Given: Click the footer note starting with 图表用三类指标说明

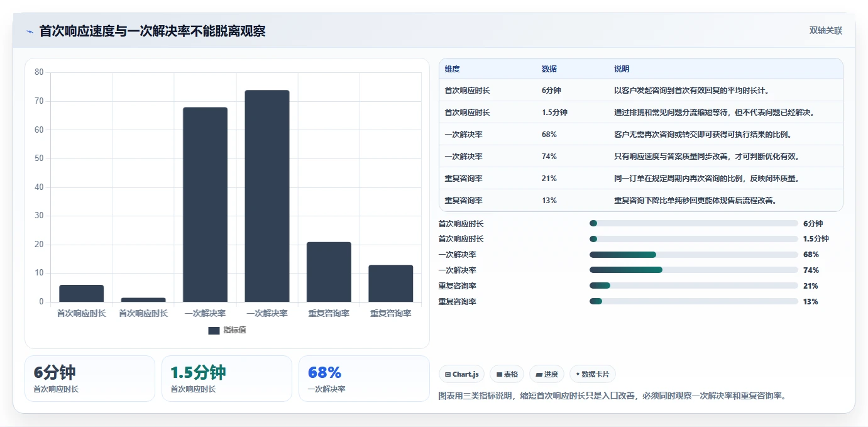Looking at the screenshot, I should click(612, 396).
